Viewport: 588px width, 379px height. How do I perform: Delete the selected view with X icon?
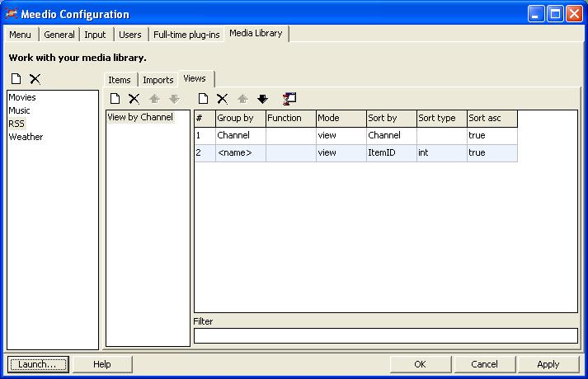point(134,99)
